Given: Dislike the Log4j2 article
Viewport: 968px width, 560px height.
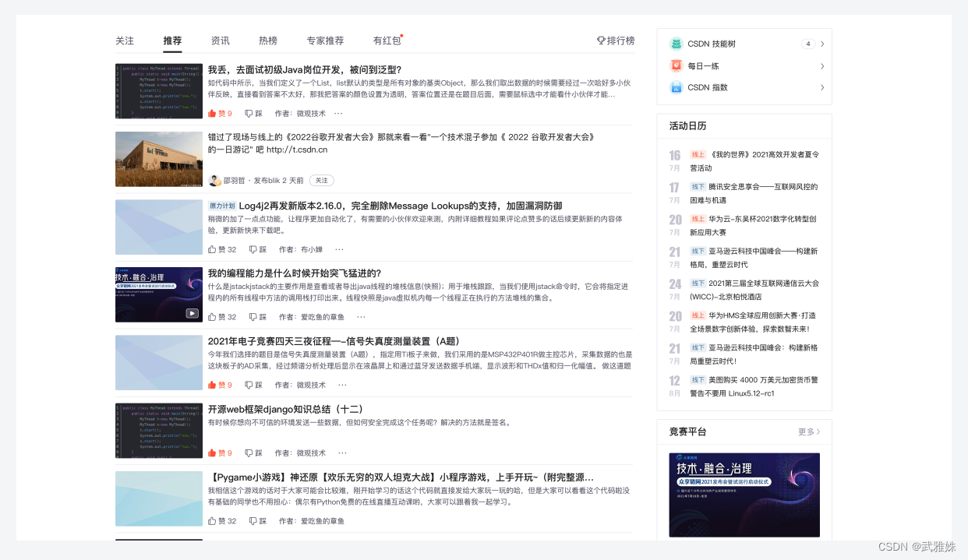Looking at the screenshot, I should click(x=258, y=250).
